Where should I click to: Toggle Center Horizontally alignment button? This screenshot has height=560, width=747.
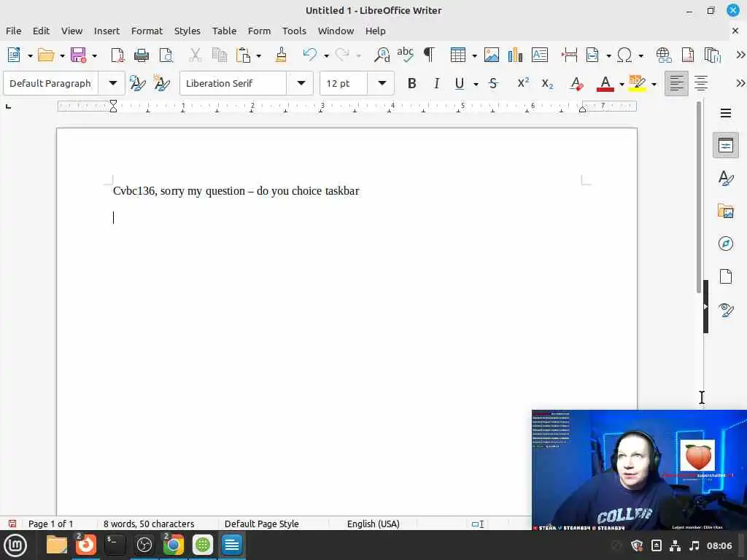point(701,84)
